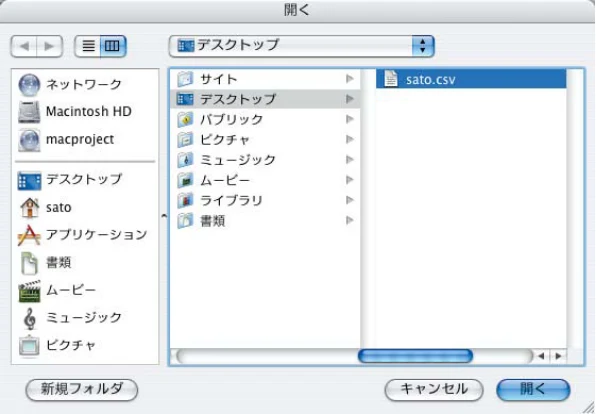Click the horizontal scrollbar blue thumb
This screenshot has width=596, height=414.
[415, 356]
